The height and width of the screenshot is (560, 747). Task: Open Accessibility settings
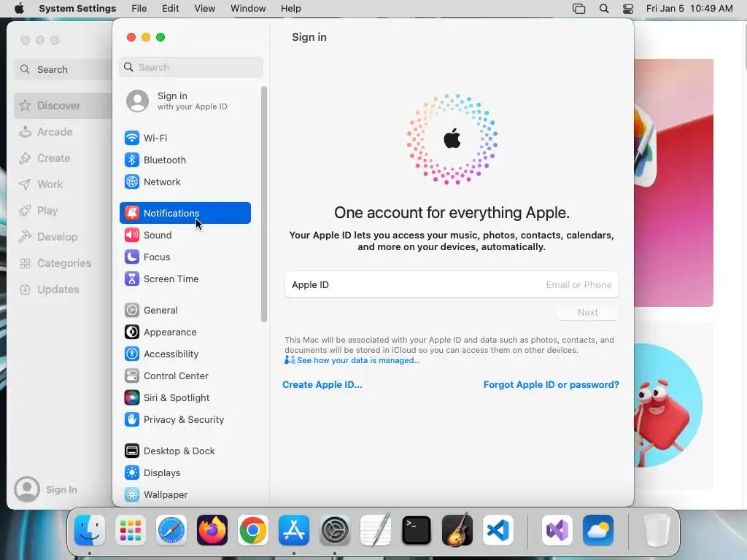(185, 354)
